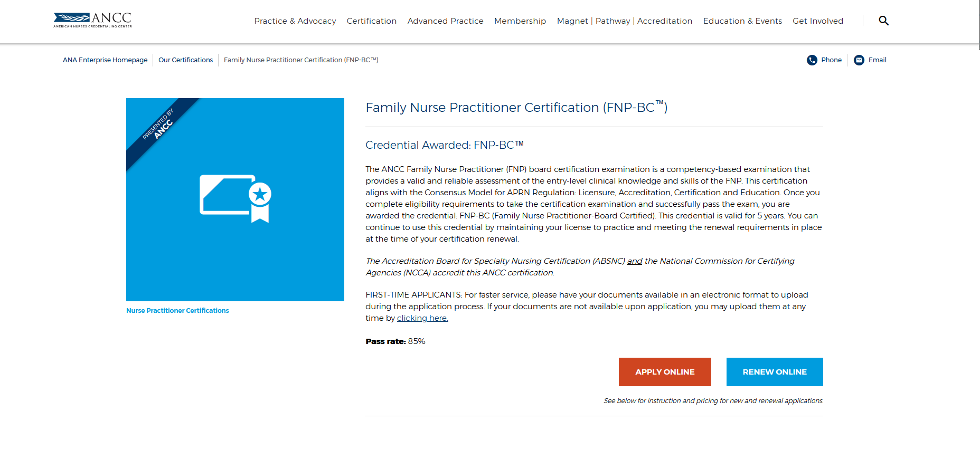Click the Email envelope icon

click(x=859, y=60)
